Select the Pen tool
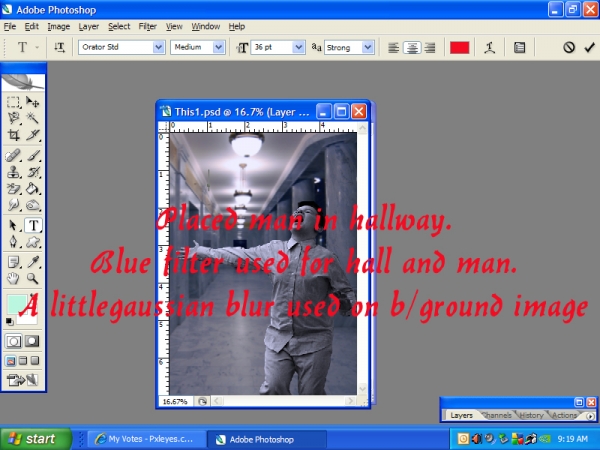 pos(13,242)
